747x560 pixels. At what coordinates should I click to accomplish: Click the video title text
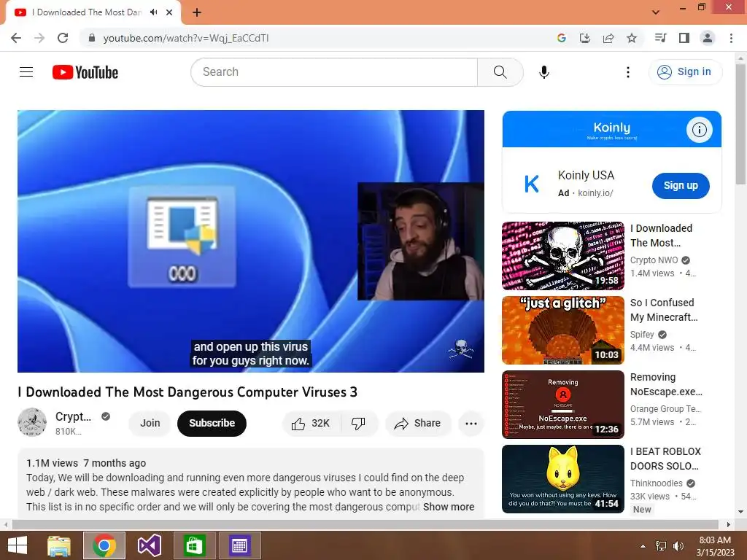(x=187, y=392)
